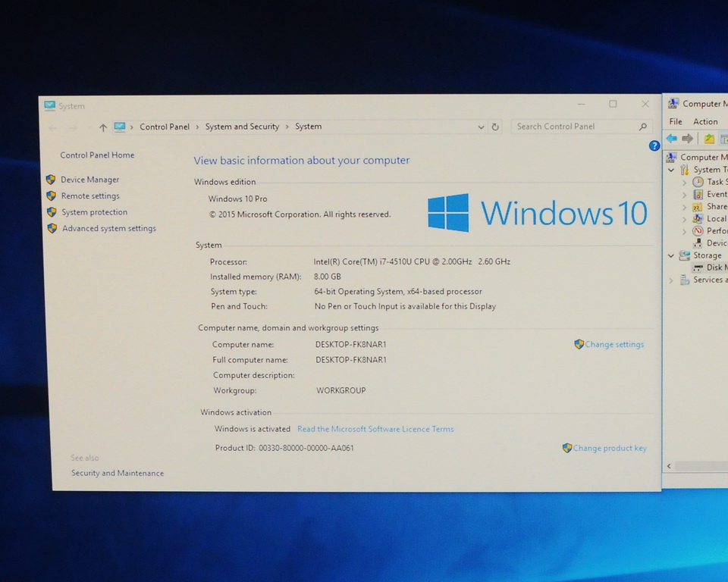This screenshot has height=582, width=728.
Task: Click the System window title icon
Action: coord(50,106)
